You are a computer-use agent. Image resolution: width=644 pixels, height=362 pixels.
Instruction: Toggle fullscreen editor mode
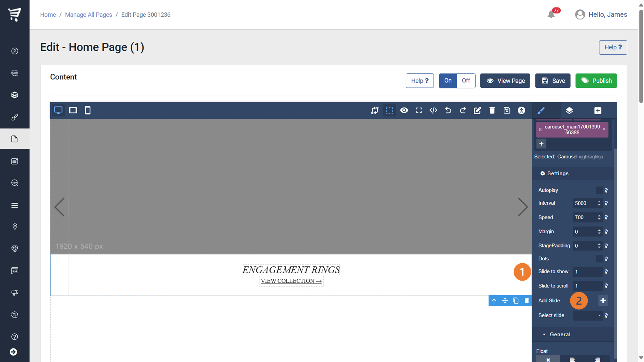(x=419, y=110)
